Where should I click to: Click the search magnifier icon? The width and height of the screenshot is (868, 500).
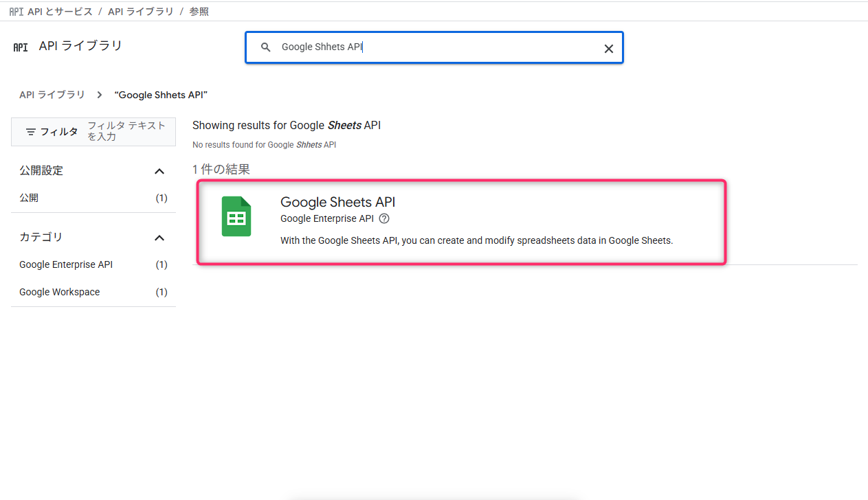coord(266,47)
